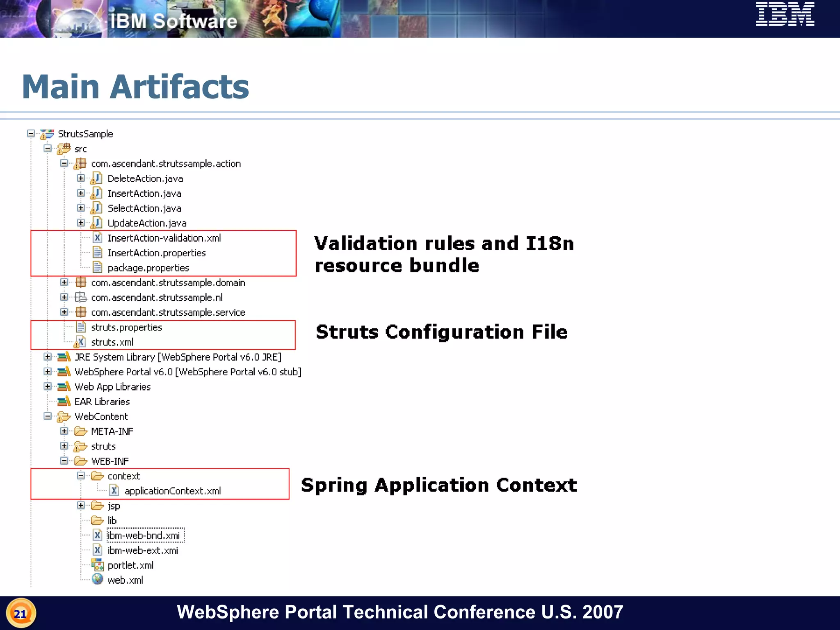
Task: Click the web.xml globe icon
Action: tap(97, 580)
